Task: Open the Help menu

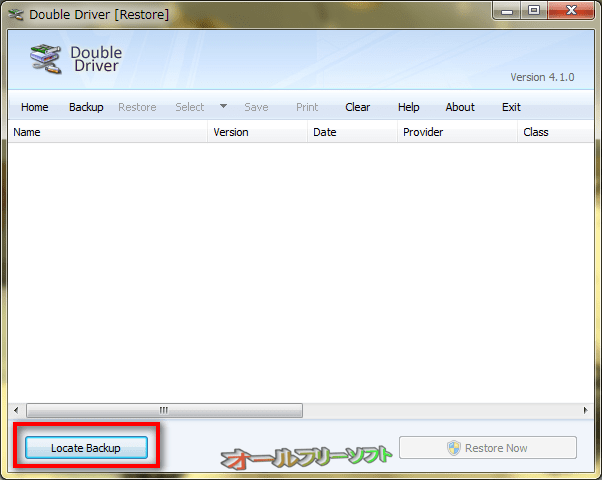Action: (408, 107)
